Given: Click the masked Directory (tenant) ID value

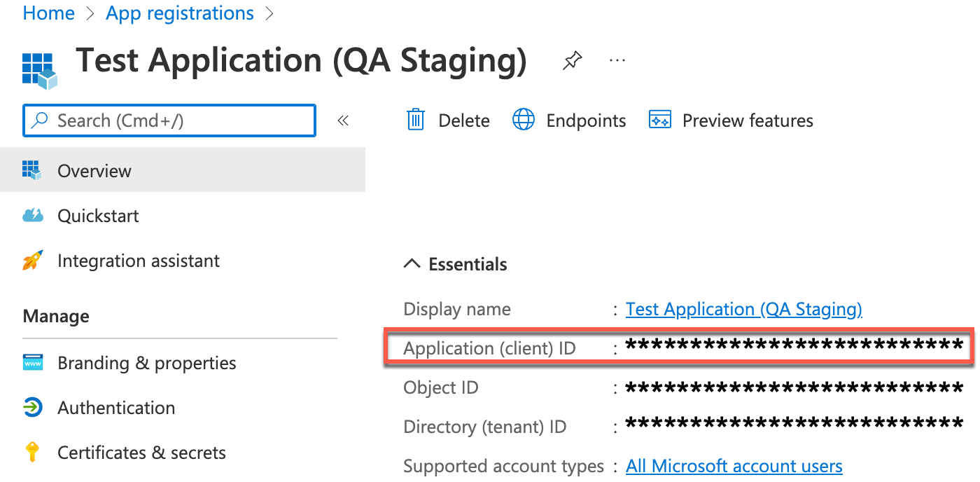Looking at the screenshot, I should click(x=794, y=423).
